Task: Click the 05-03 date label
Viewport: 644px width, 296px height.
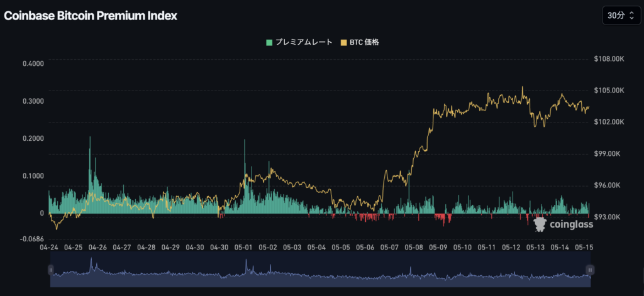Action: pos(292,248)
